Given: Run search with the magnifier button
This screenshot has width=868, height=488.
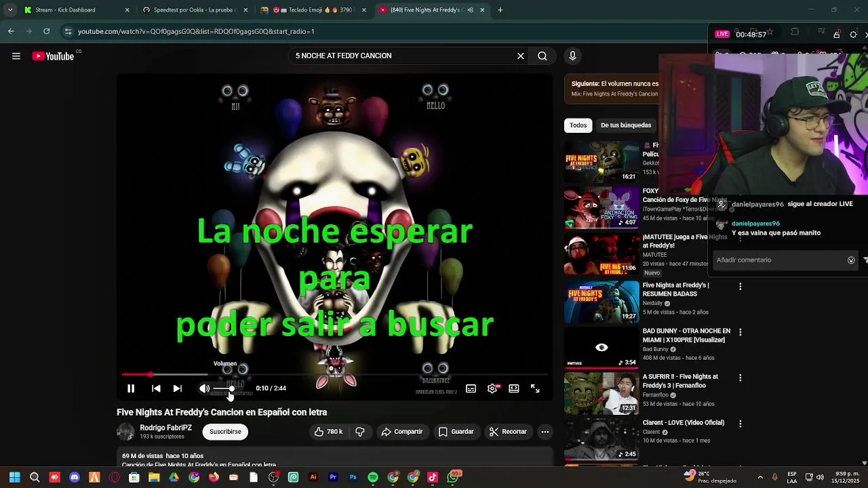Looking at the screenshot, I should [x=542, y=56].
